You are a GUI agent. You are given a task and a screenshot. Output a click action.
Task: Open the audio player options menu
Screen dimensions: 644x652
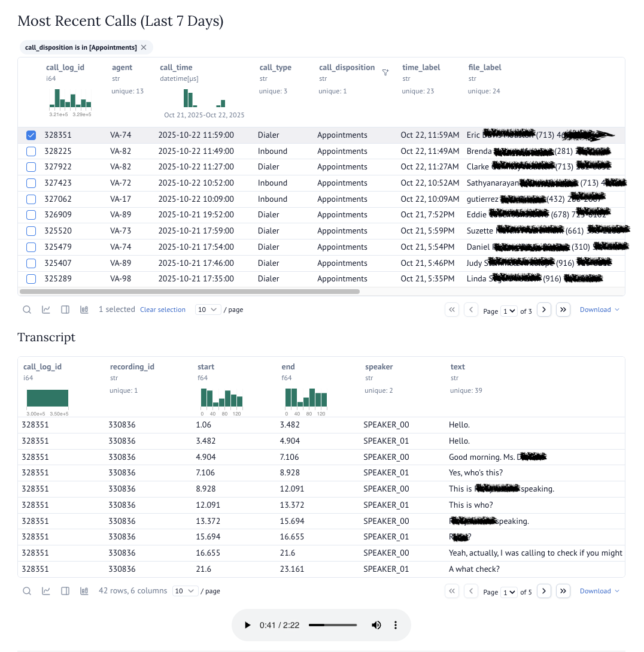[x=396, y=624]
